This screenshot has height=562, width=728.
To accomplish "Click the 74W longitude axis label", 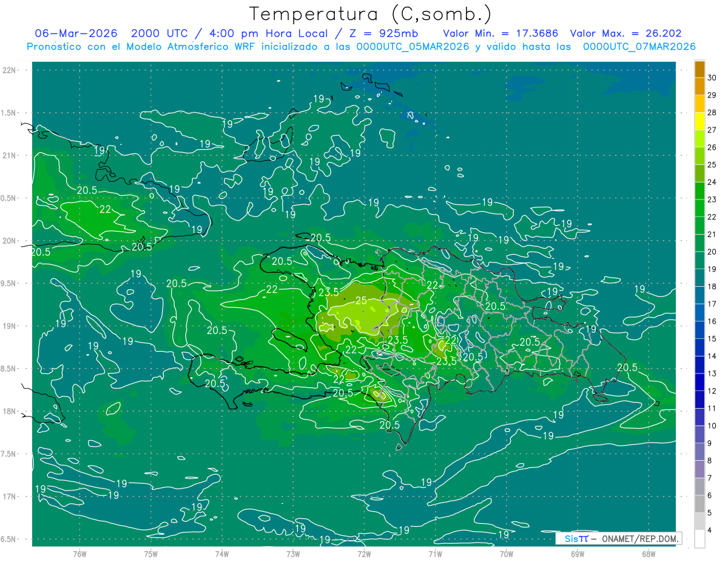I will click(222, 554).
